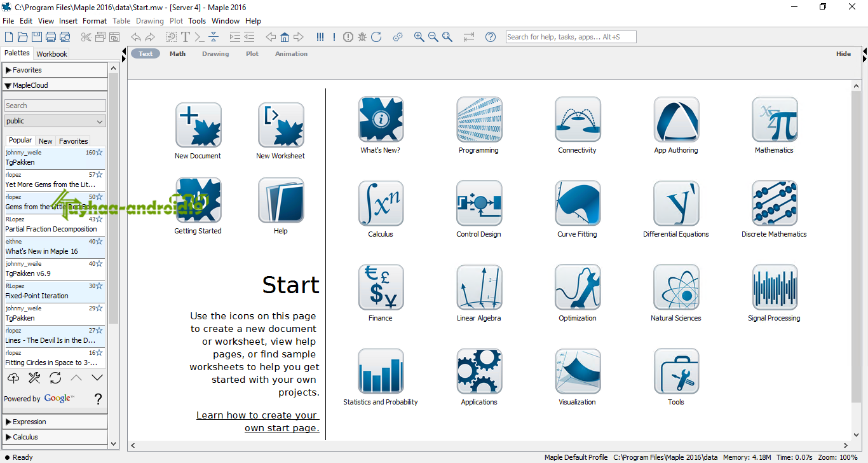Image resolution: width=868 pixels, height=463 pixels.
Task: Open the Statistics and Probability icon
Action: click(381, 371)
